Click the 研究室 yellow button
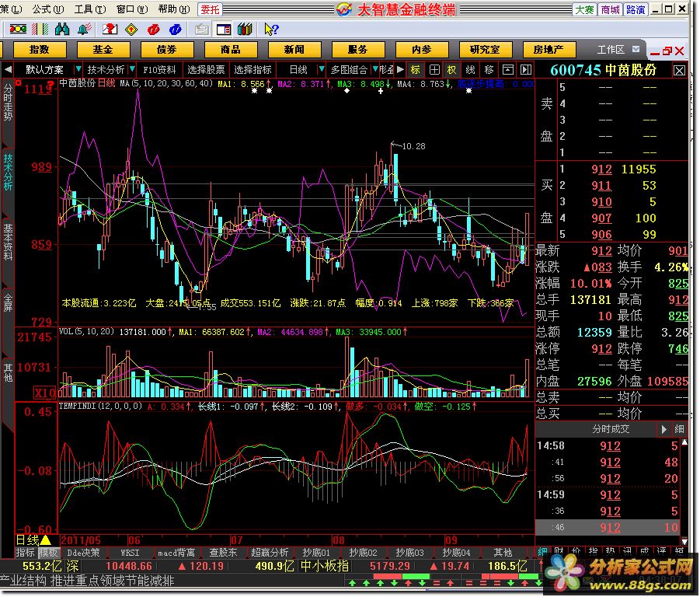Viewport: 700px width, 597px height. 486,49
